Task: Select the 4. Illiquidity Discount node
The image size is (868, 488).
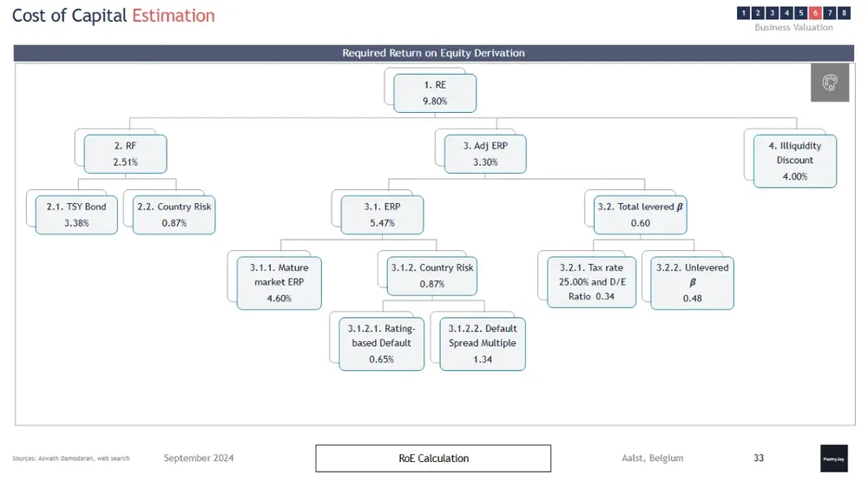Action: (x=795, y=162)
